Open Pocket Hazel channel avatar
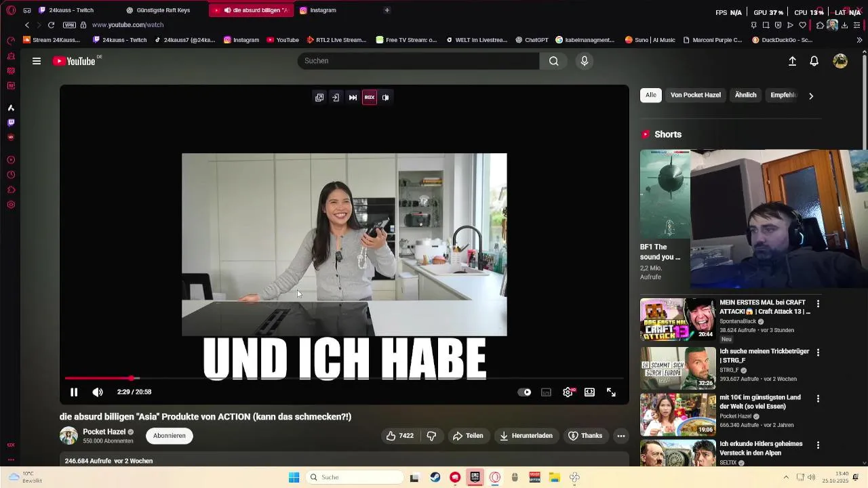 click(68, 436)
